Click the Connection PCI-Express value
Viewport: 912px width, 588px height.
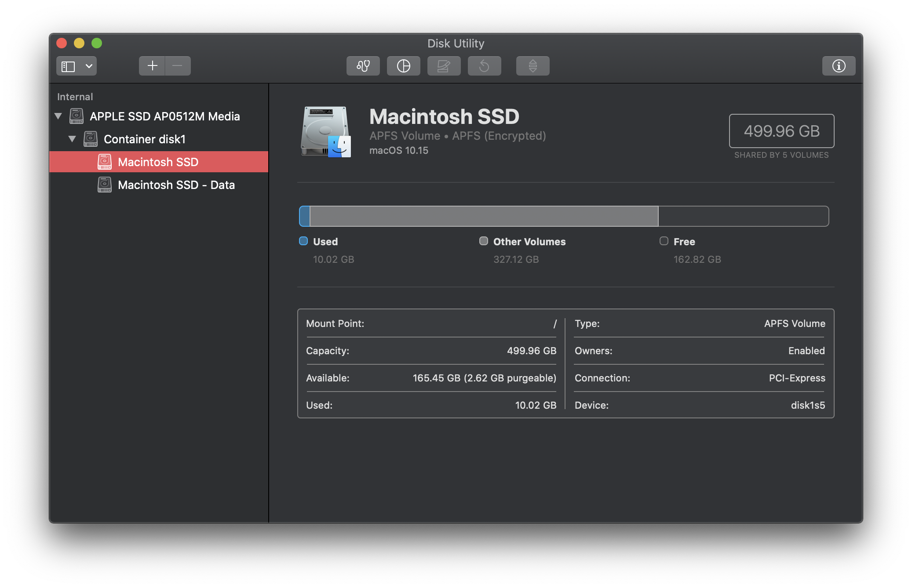(797, 378)
